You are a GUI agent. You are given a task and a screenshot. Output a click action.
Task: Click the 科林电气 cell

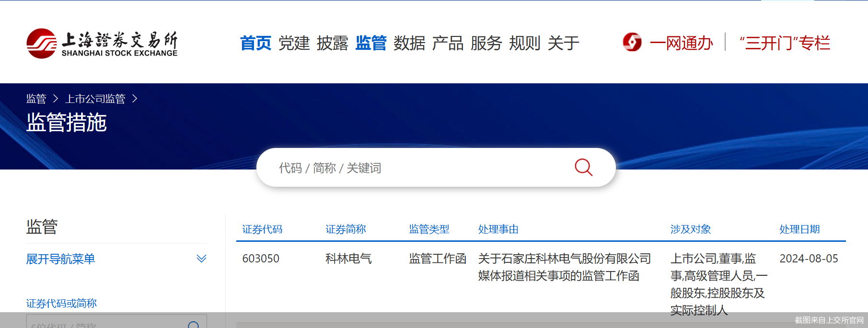coord(348,259)
